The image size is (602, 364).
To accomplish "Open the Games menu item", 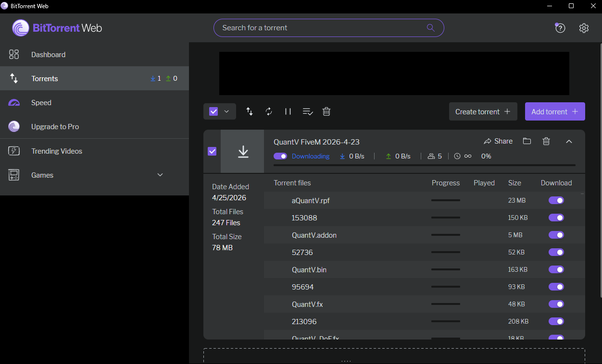I will pos(94,175).
